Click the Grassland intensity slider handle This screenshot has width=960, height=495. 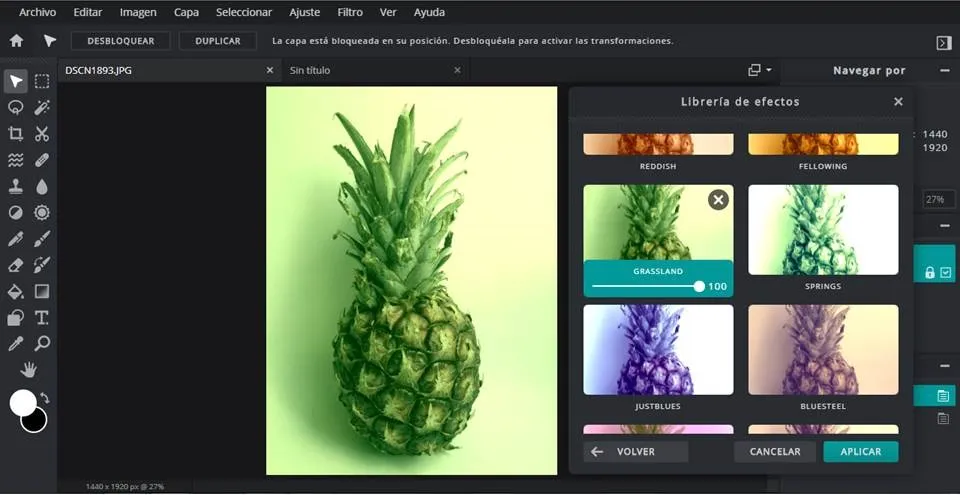pos(699,287)
